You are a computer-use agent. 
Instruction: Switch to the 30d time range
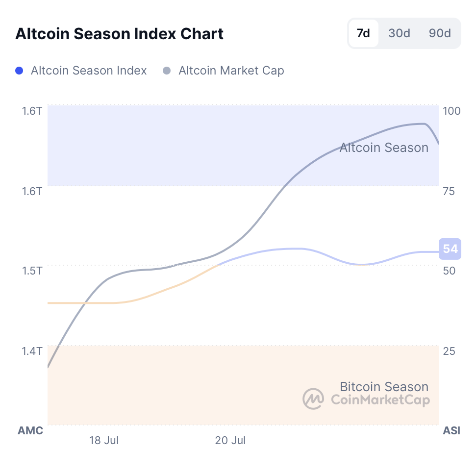coord(399,33)
